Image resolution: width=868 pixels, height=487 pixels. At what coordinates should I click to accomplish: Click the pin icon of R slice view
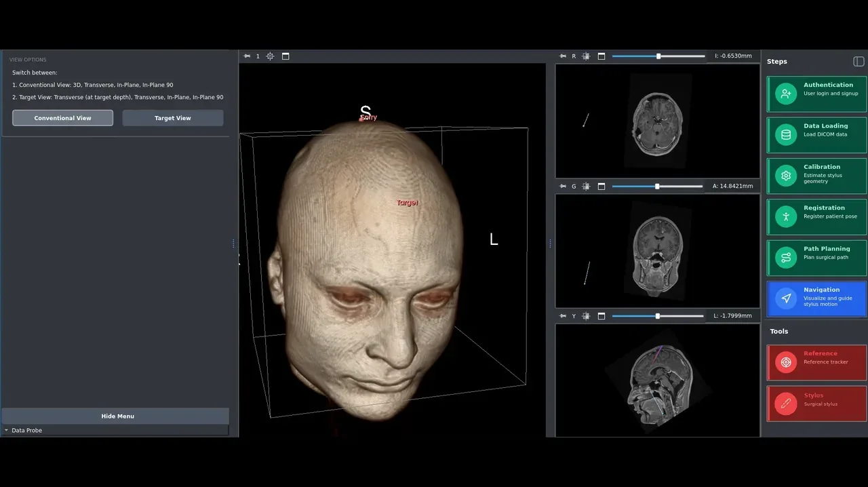(563, 56)
